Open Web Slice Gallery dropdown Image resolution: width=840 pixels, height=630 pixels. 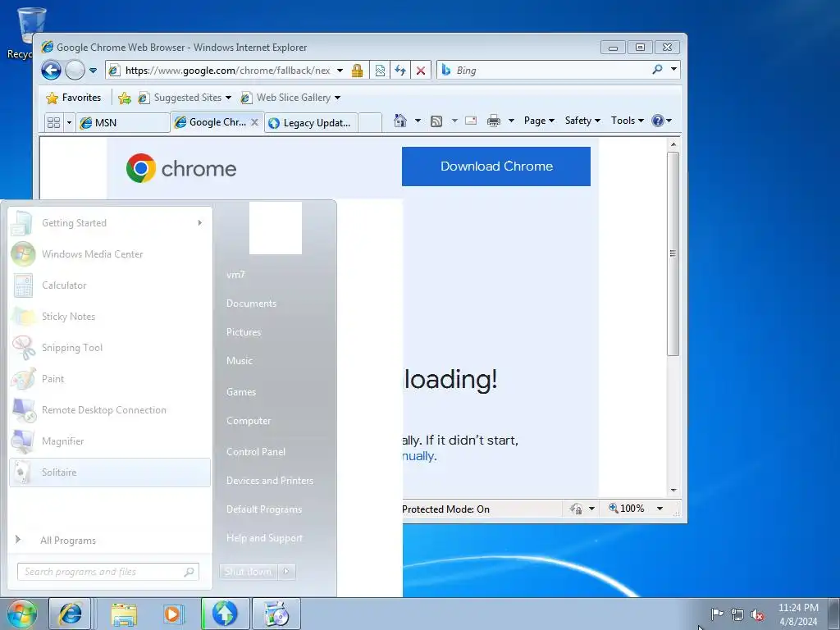click(290, 98)
